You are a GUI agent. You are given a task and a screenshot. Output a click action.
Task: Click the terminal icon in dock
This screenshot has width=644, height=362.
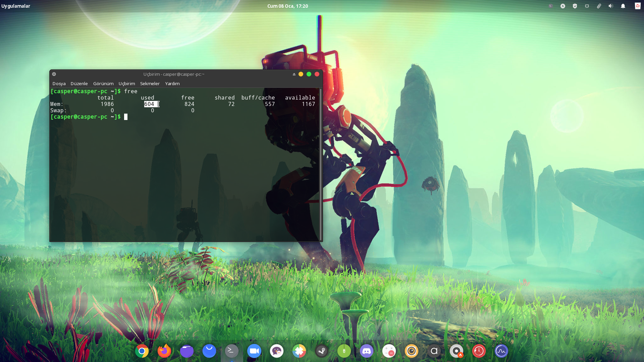(x=232, y=351)
